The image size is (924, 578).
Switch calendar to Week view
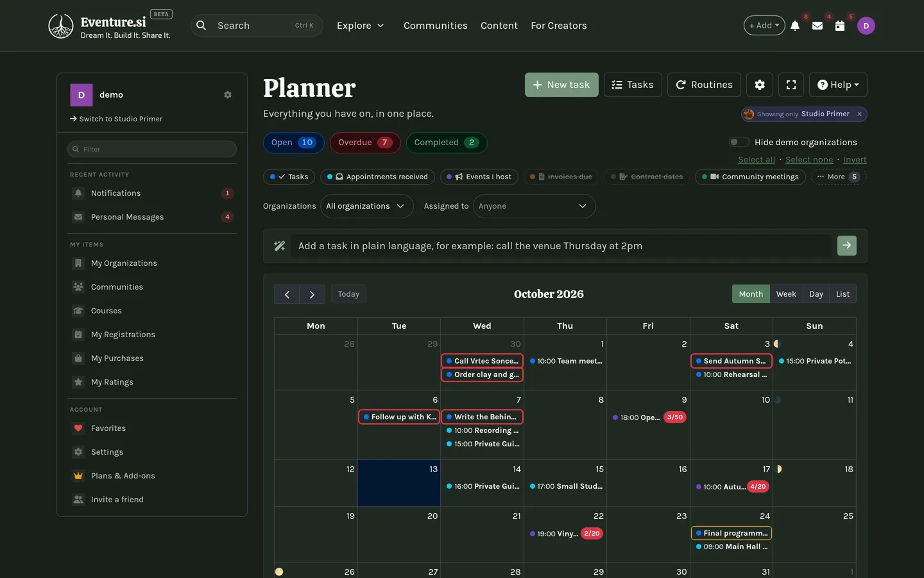pos(786,294)
